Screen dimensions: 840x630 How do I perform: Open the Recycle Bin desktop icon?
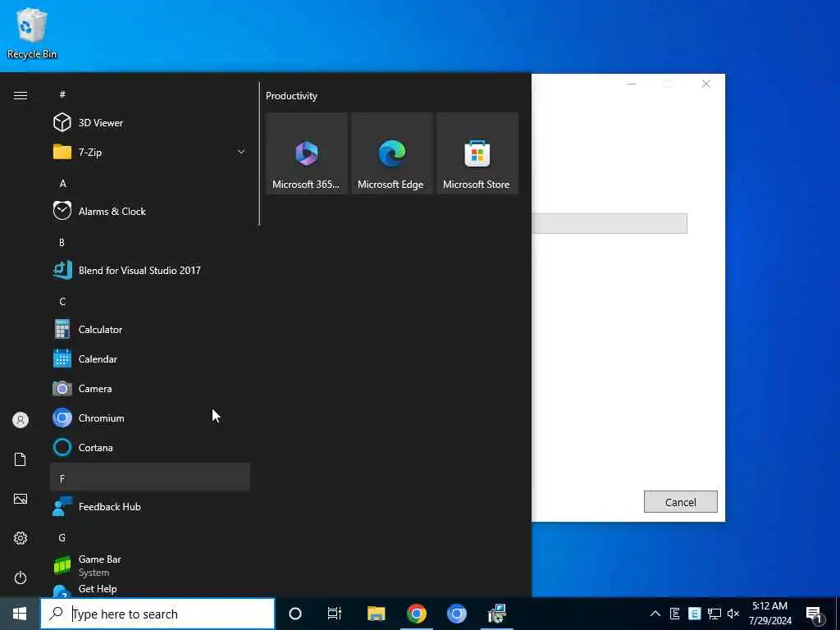click(x=32, y=33)
